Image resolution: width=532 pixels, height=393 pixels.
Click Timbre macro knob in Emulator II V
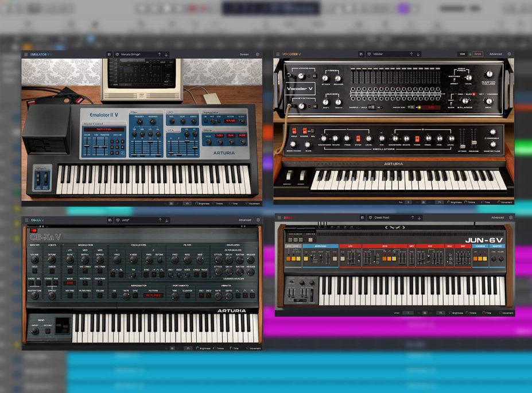[213, 204]
